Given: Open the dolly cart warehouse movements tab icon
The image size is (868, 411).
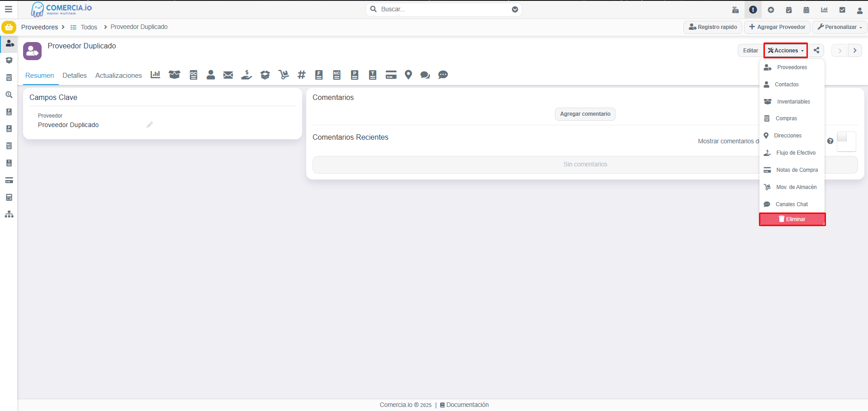Looking at the screenshot, I should point(284,75).
